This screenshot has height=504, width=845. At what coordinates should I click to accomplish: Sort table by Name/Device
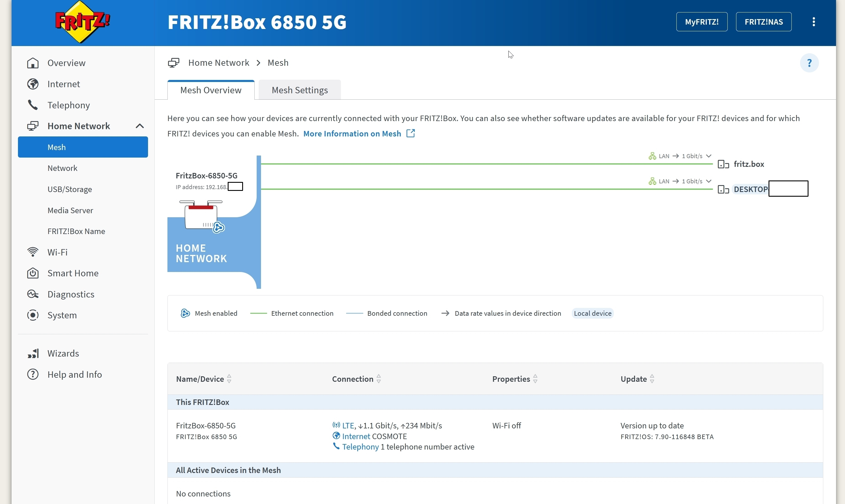pyautogui.click(x=229, y=379)
